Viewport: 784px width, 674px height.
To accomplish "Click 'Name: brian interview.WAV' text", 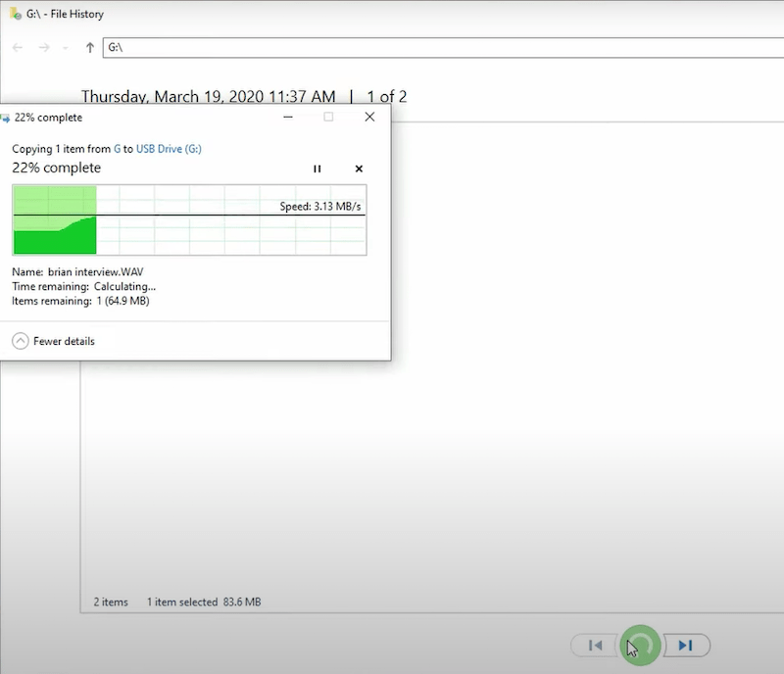I will point(77,272).
